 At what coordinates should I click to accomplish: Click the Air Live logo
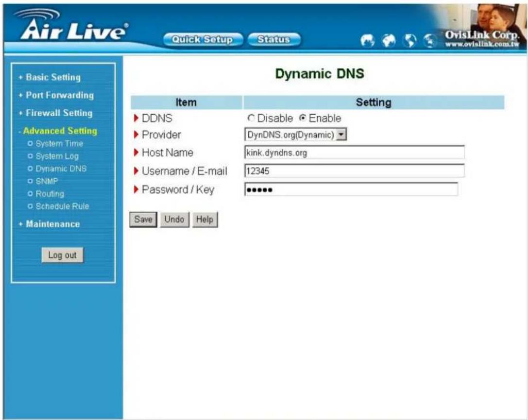(71, 25)
